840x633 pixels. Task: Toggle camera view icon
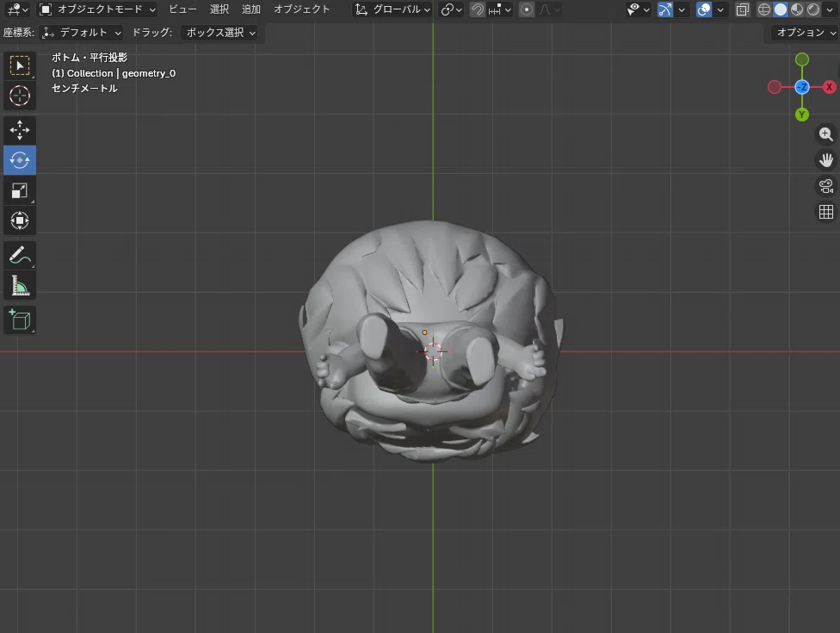[826, 186]
